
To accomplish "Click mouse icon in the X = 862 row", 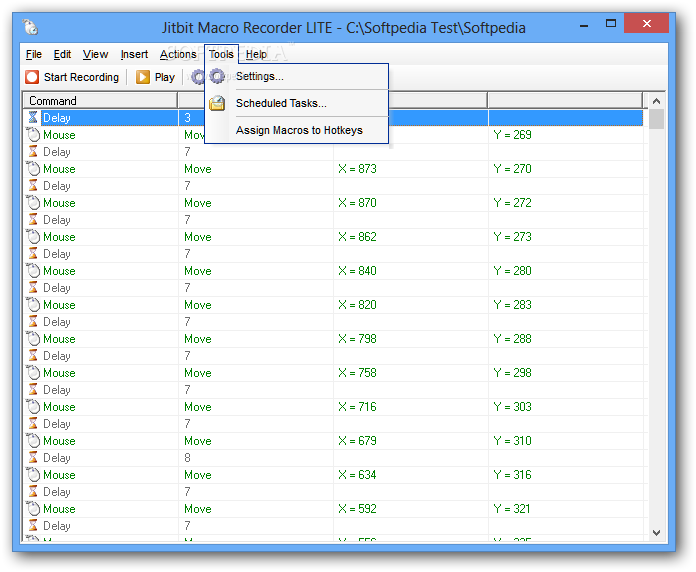I will click(x=33, y=237).
